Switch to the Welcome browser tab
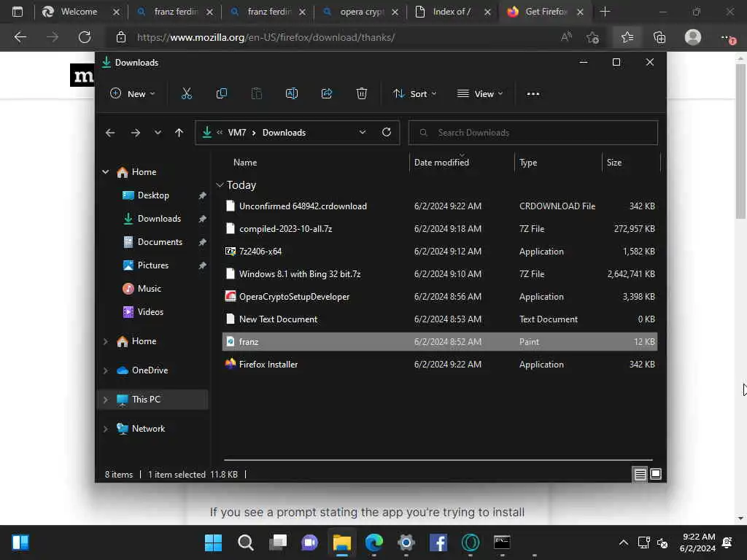The height and width of the screenshot is (560, 747). pyautogui.click(x=79, y=12)
